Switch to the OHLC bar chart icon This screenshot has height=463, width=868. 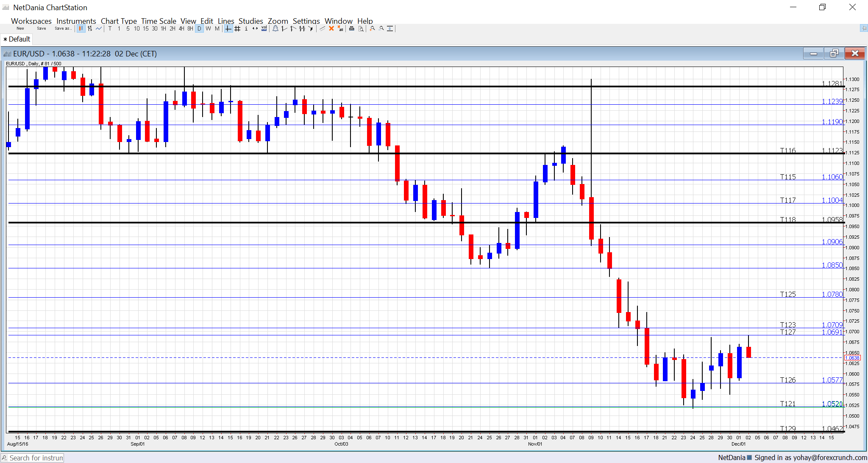coord(90,28)
